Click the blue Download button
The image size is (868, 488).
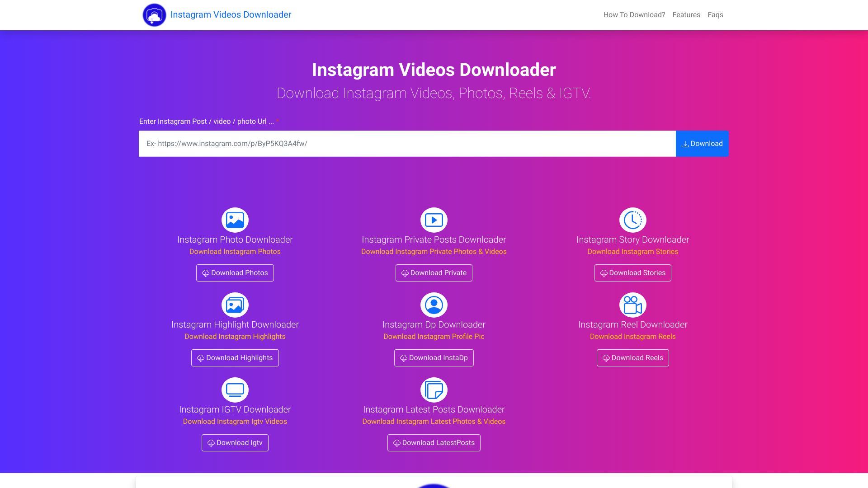[702, 144]
